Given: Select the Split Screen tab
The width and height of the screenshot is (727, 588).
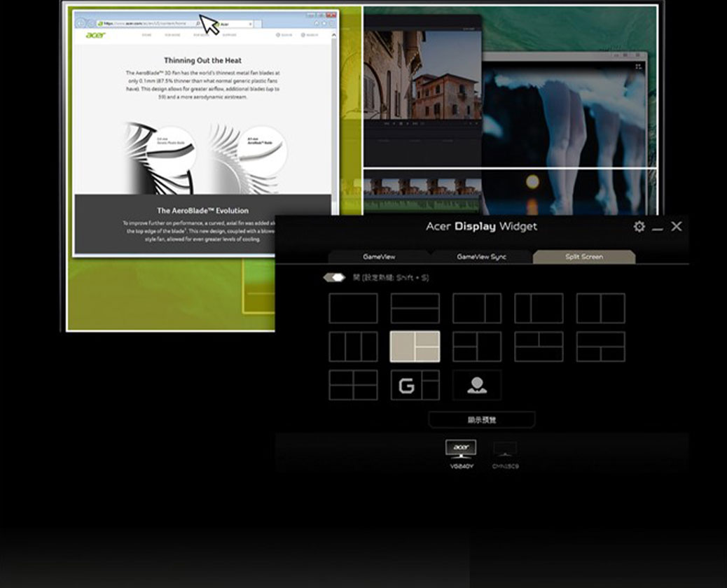Looking at the screenshot, I should click(583, 257).
